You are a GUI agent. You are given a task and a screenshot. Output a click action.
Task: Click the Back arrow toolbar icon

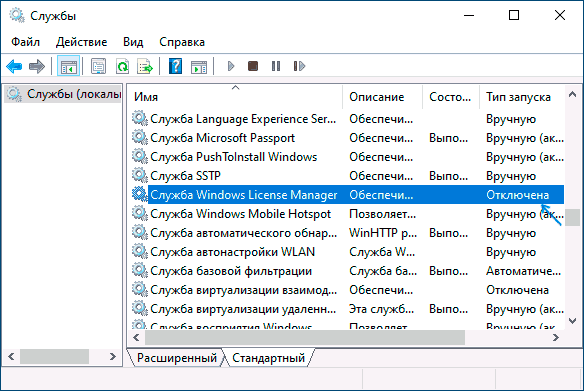point(14,67)
